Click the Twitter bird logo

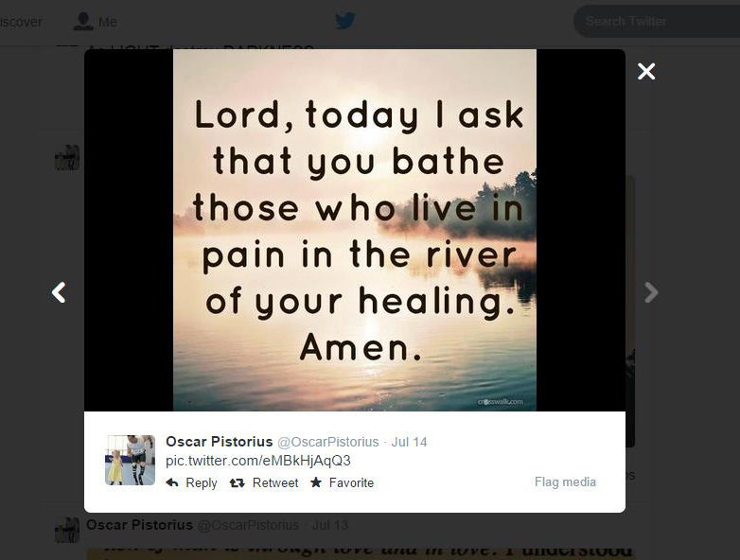(x=345, y=21)
